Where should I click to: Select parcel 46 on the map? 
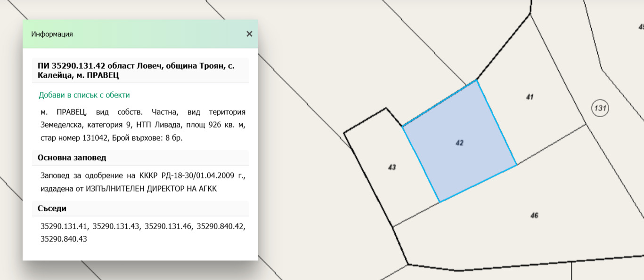534,216
